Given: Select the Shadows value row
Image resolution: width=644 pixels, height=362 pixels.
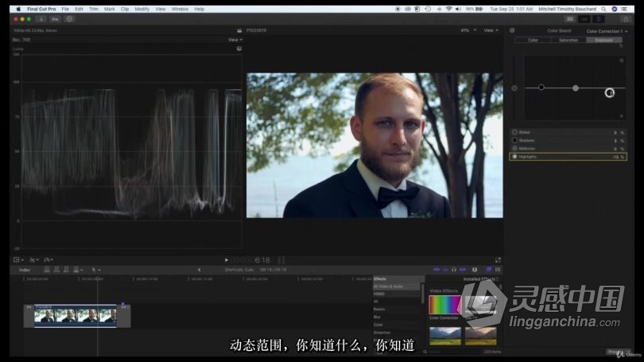Looking at the screenshot, I should coord(568,141).
